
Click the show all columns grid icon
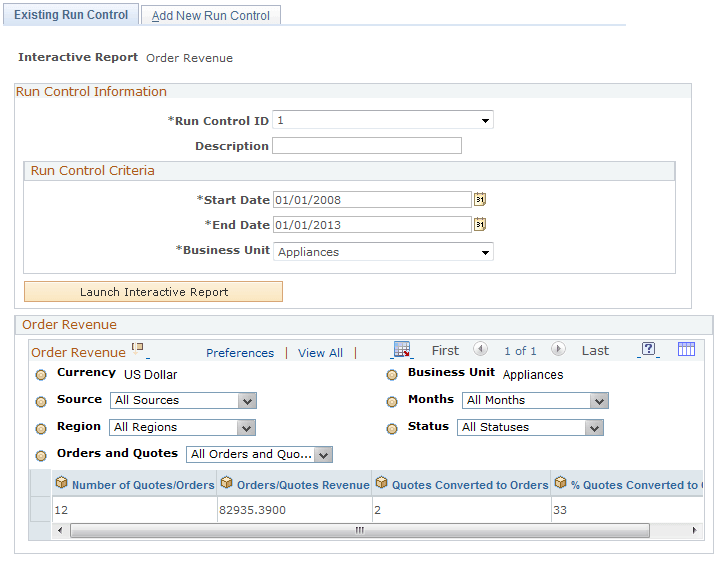[686, 349]
